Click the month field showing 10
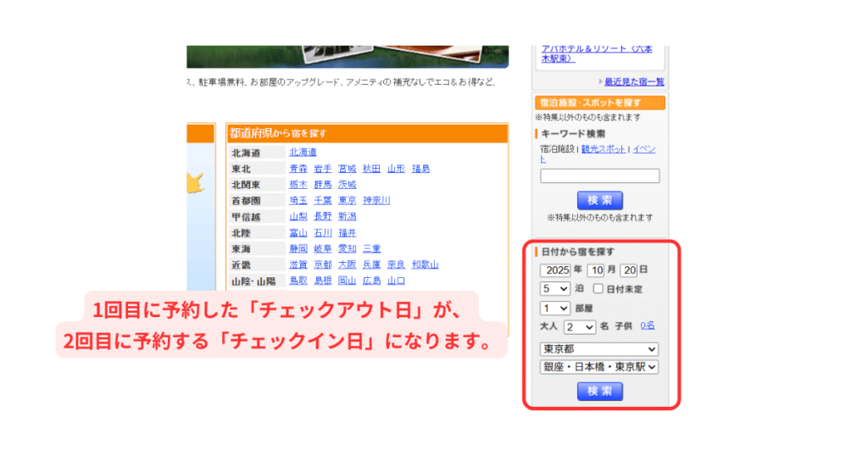This screenshot has height=456, width=868. coord(595,270)
